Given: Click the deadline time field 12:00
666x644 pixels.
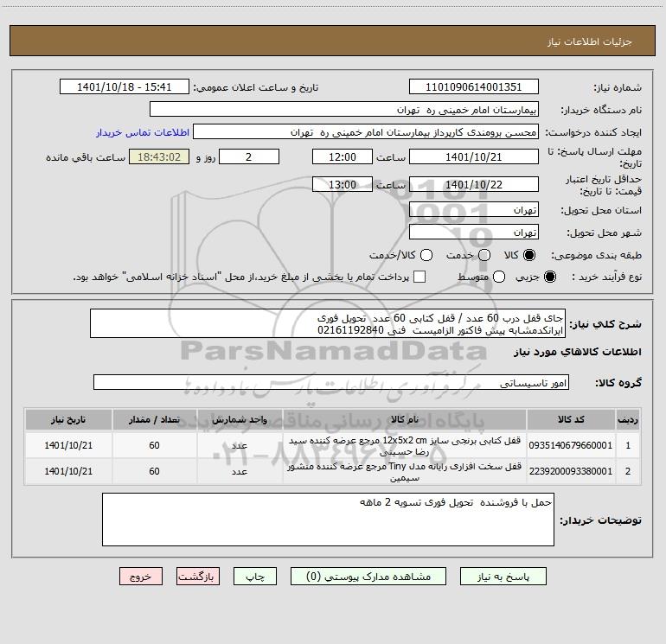Looking at the screenshot, I should (343, 156).
